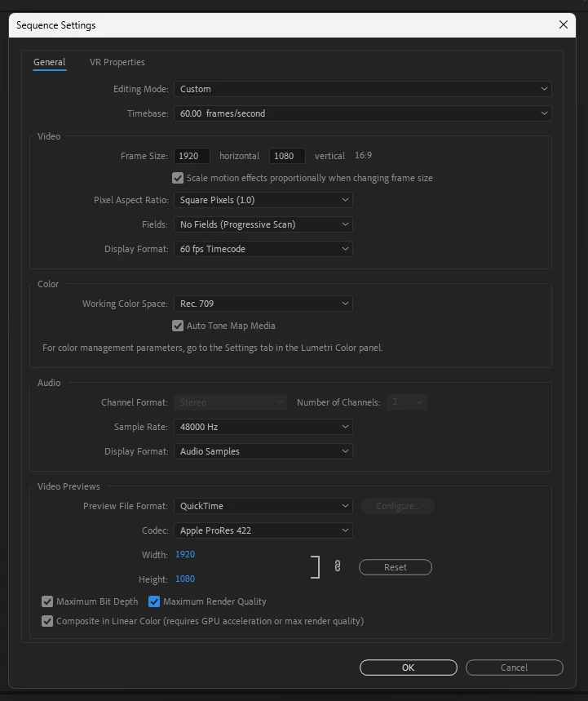The height and width of the screenshot is (701, 588).
Task: Open the Timebase dropdown
Action: coord(362,113)
